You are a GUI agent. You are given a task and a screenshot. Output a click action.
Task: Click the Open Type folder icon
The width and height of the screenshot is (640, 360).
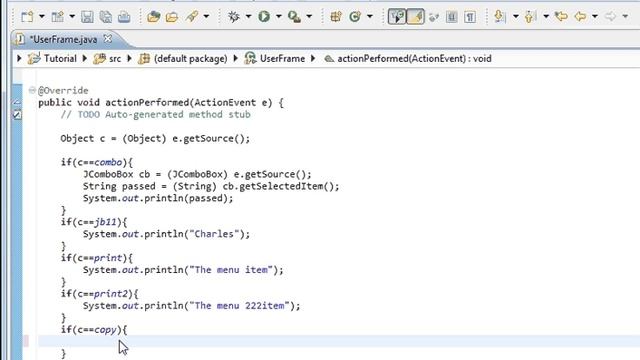pyautogui.click(x=153, y=17)
